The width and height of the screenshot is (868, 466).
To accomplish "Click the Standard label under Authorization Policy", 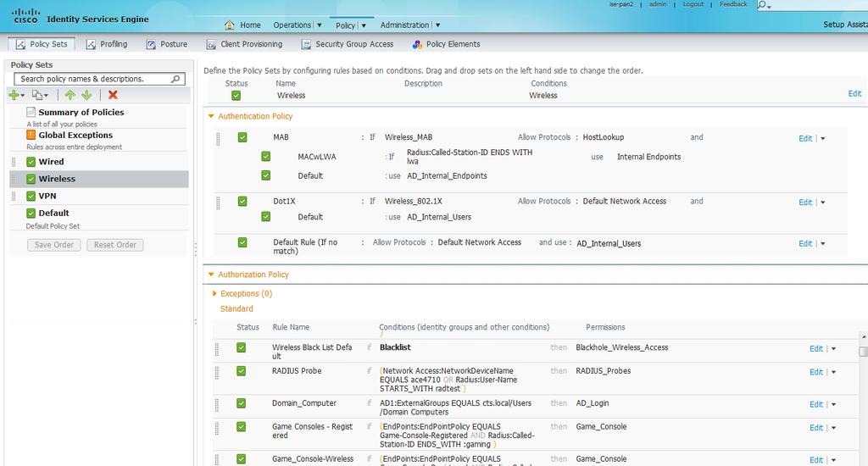I will (x=236, y=308).
